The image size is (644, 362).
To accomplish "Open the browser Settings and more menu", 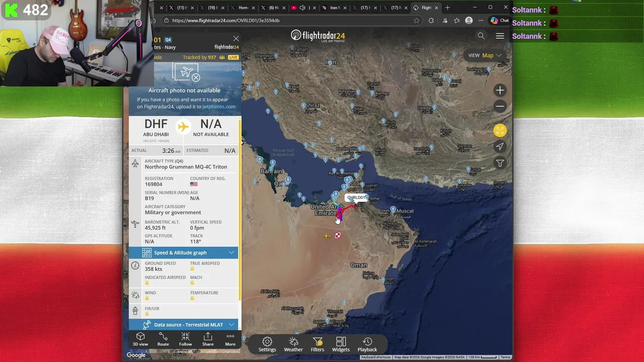I will (x=480, y=21).
